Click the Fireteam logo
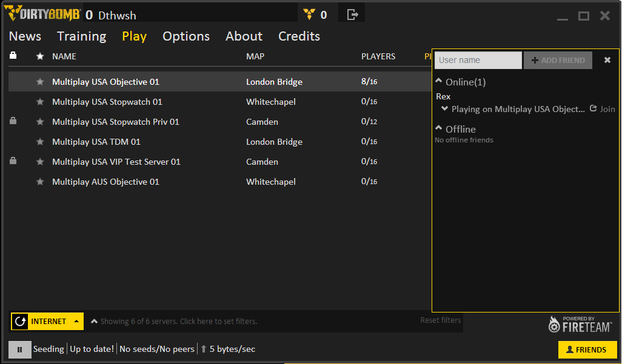The width and height of the screenshot is (622, 364). (581, 325)
